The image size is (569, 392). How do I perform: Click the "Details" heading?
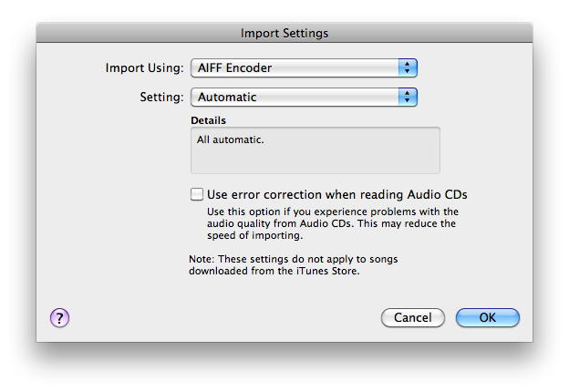tap(208, 120)
